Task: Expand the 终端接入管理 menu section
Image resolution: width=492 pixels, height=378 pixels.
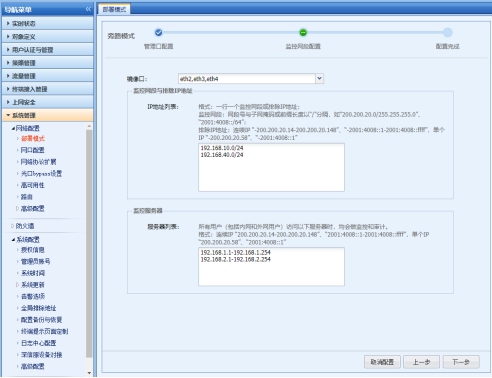Action: (x=47, y=89)
